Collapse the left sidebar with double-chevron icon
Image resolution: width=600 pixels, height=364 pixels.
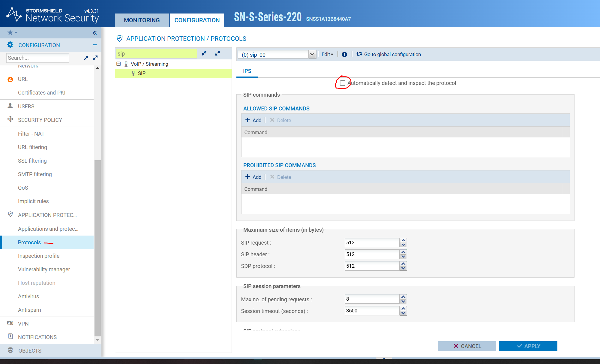click(94, 33)
